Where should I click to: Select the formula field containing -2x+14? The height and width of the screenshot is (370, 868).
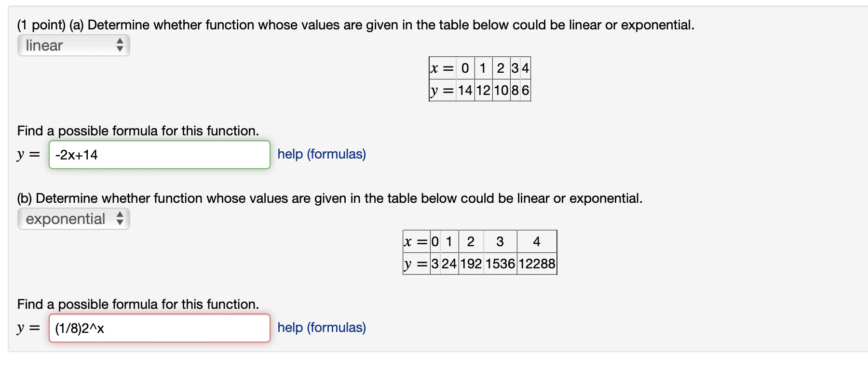pos(159,155)
